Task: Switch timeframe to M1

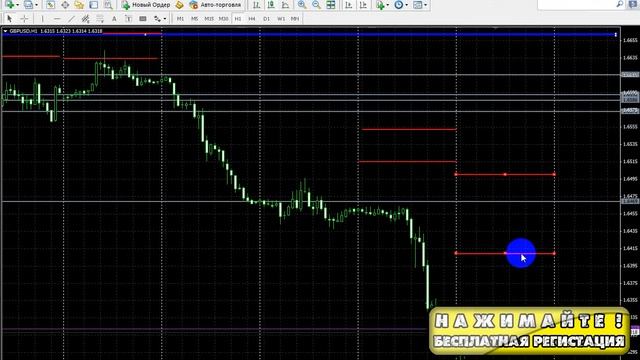Action: pyautogui.click(x=180, y=19)
